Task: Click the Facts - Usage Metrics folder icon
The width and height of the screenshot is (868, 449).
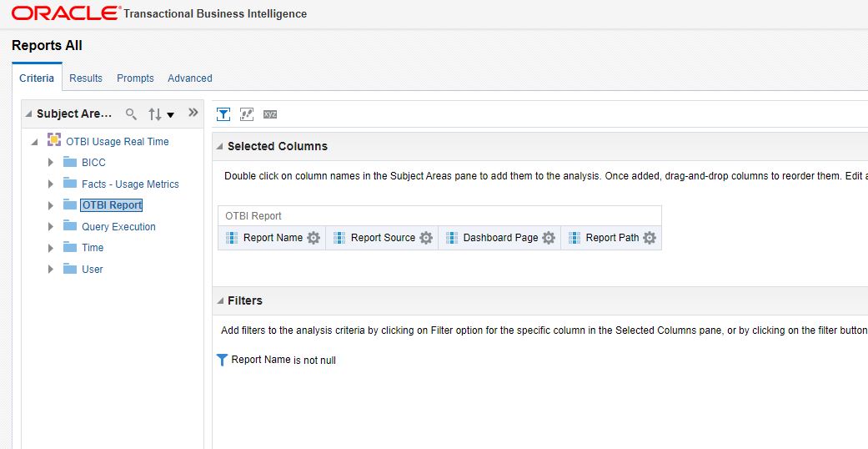Action: tap(70, 183)
